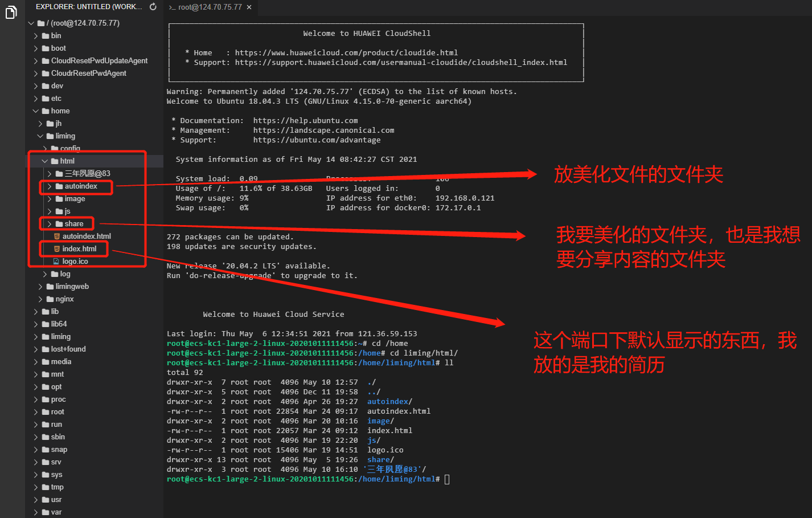The width and height of the screenshot is (812, 518).
Task: Expand the bin folder
Action: point(35,35)
